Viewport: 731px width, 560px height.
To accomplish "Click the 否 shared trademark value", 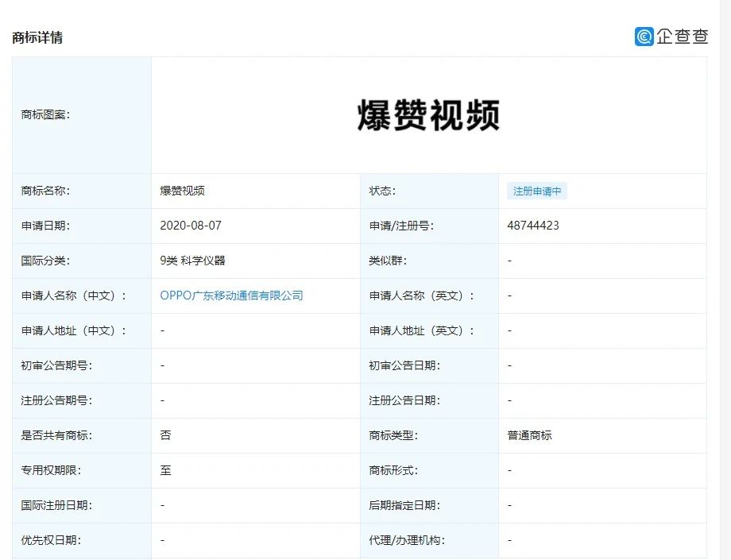I will pos(165,435).
